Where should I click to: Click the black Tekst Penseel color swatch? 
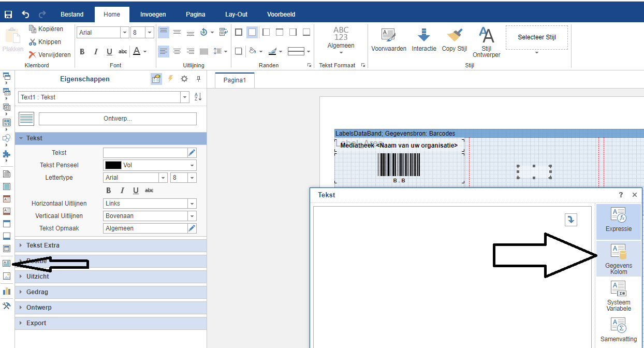(113, 165)
